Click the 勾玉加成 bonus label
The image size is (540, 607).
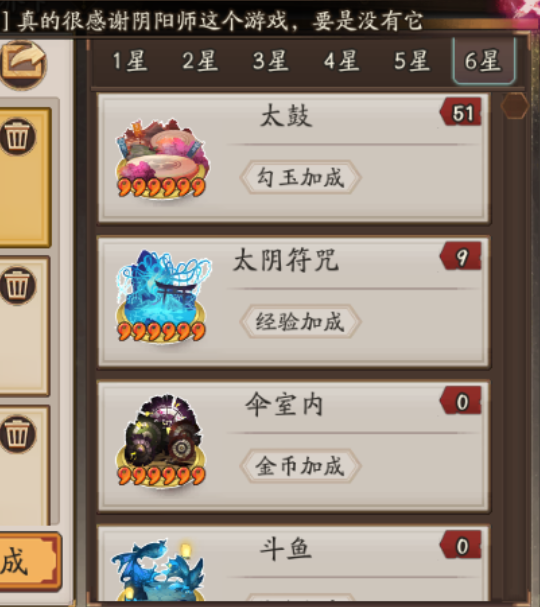point(300,177)
